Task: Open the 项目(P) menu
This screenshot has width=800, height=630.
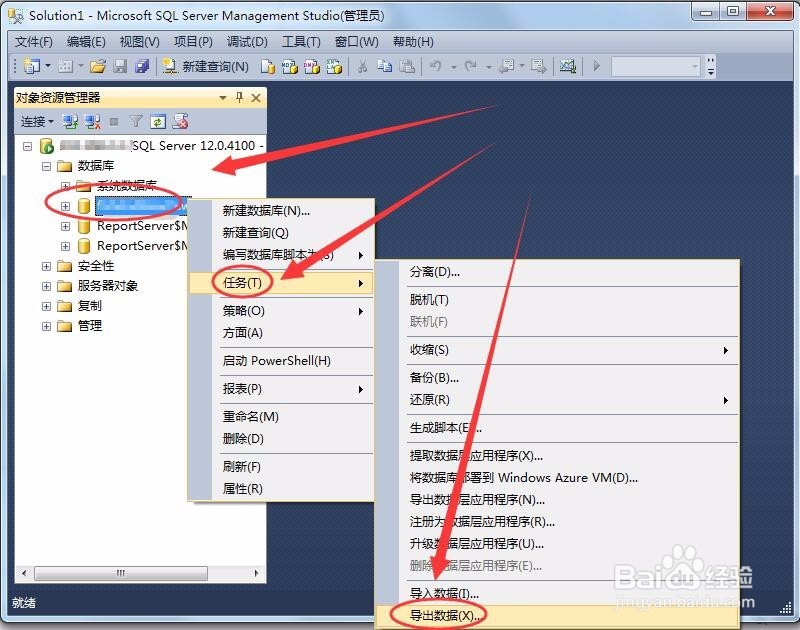Action: coord(193,42)
